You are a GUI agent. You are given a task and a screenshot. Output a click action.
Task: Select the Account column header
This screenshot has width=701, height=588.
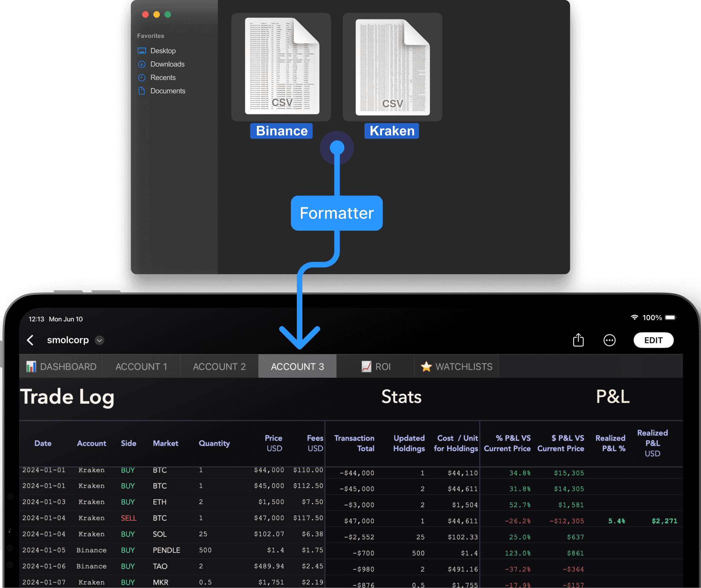(x=91, y=443)
